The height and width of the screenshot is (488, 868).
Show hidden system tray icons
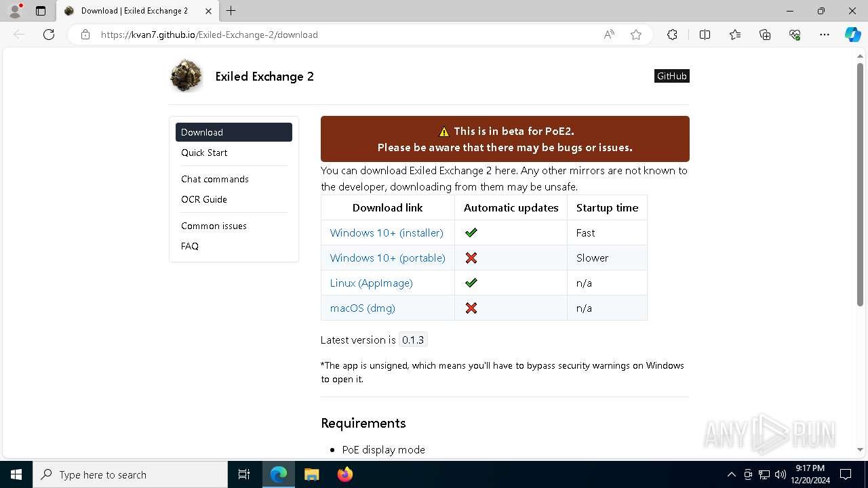click(731, 474)
